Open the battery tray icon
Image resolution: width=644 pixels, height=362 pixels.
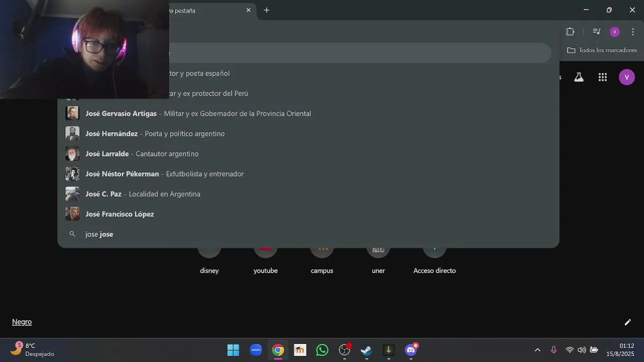[x=594, y=350]
